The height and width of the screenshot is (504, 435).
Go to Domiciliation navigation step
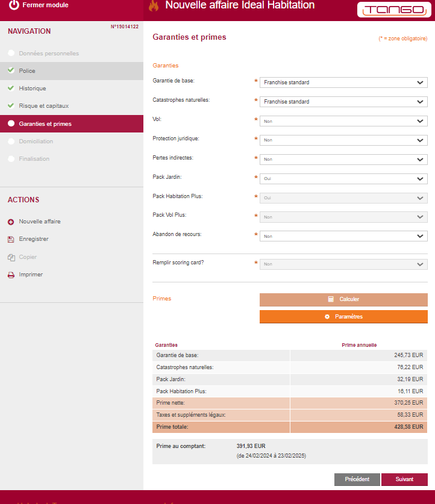click(x=71, y=141)
